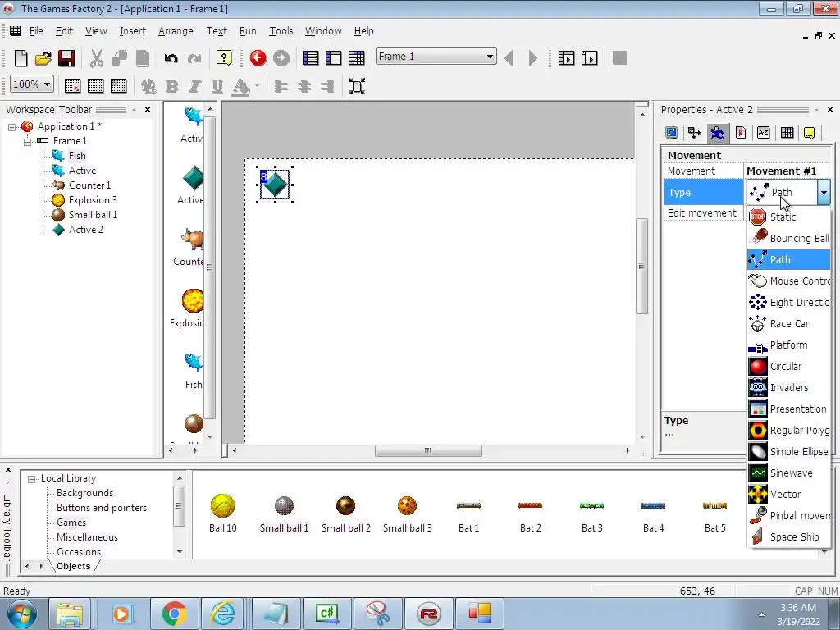Screen dimensions: 840x630
Task: Open the zoom 100% dropdown
Action: [47, 84]
